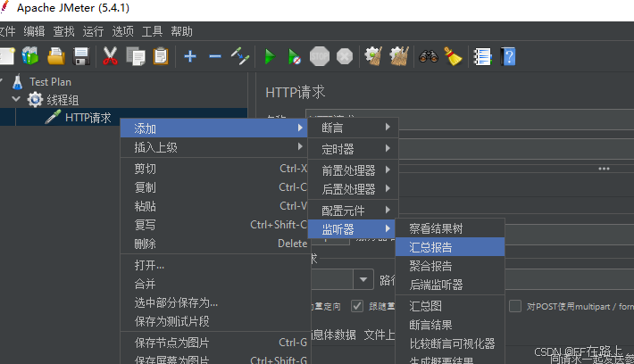The height and width of the screenshot is (364, 634).
Task: Select 后端监听器 listener
Action: point(450,285)
